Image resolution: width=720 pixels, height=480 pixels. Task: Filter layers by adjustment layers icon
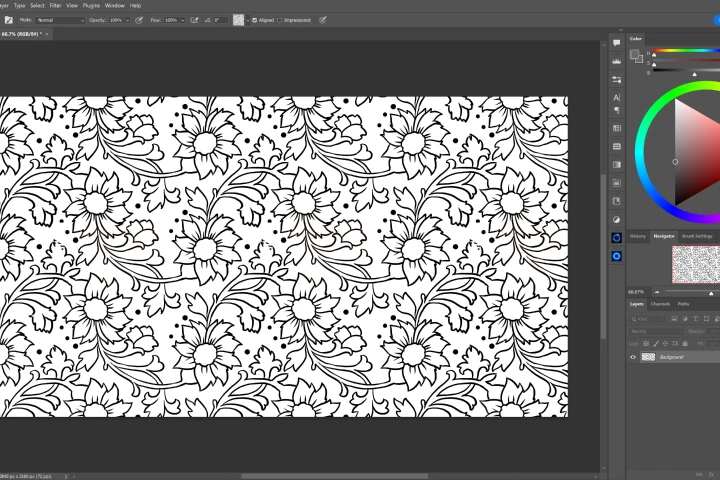pos(685,319)
